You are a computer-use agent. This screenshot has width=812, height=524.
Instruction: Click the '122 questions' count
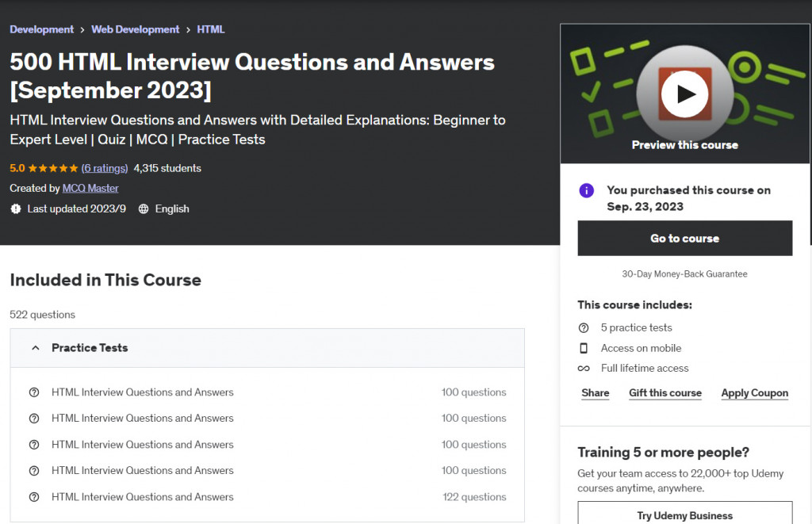pyautogui.click(x=474, y=496)
